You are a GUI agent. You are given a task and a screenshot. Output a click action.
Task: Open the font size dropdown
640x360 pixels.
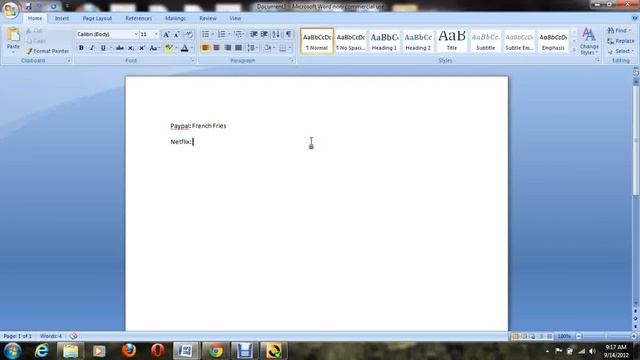click(x=156, y=34)
